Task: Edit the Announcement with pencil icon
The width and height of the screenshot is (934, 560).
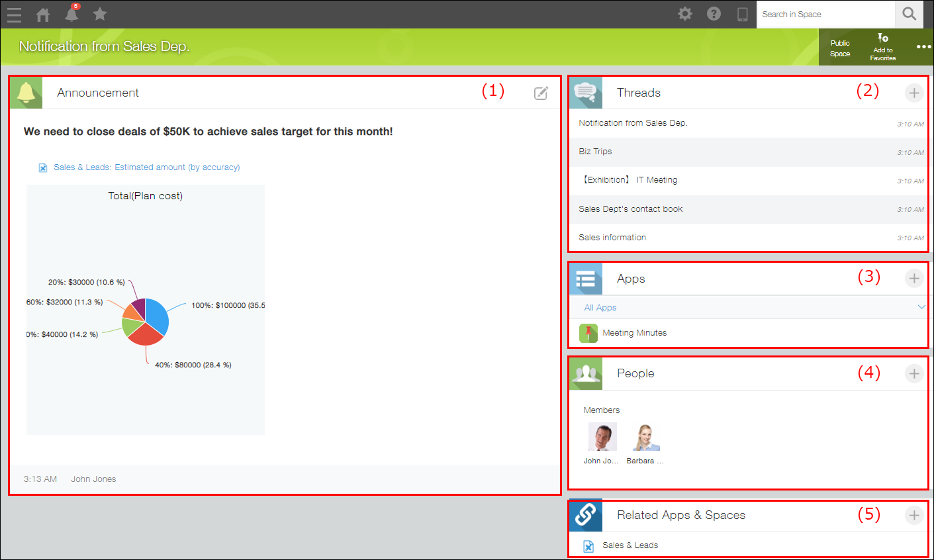Action: coord(541,93)
